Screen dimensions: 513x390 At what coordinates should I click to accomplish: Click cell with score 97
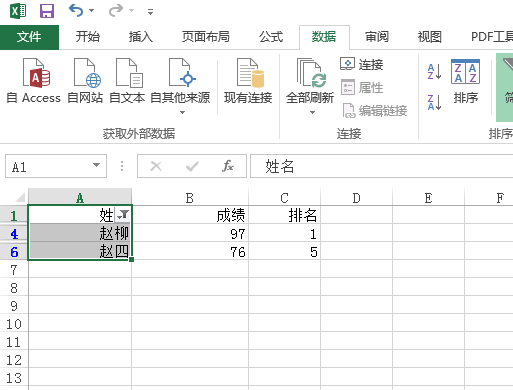(x=190, y=233)
